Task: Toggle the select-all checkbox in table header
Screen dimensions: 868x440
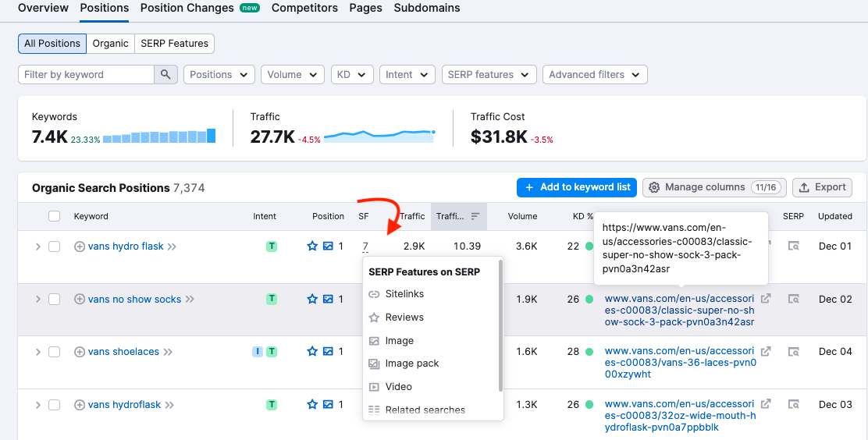Action: point(55,216)
